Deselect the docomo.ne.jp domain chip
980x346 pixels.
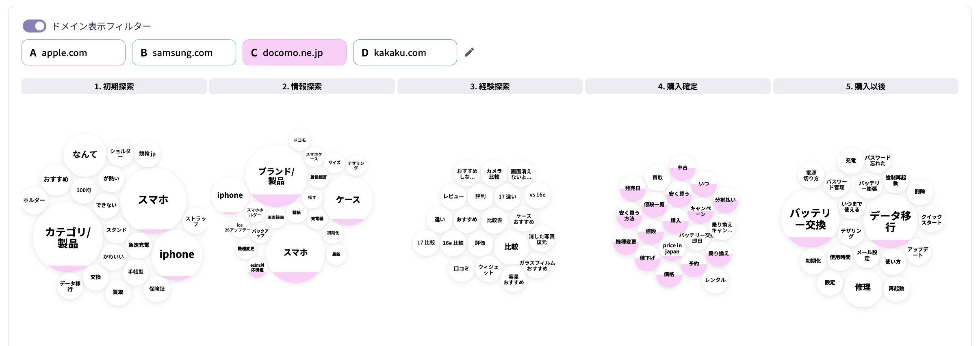[x=295, y=52]
